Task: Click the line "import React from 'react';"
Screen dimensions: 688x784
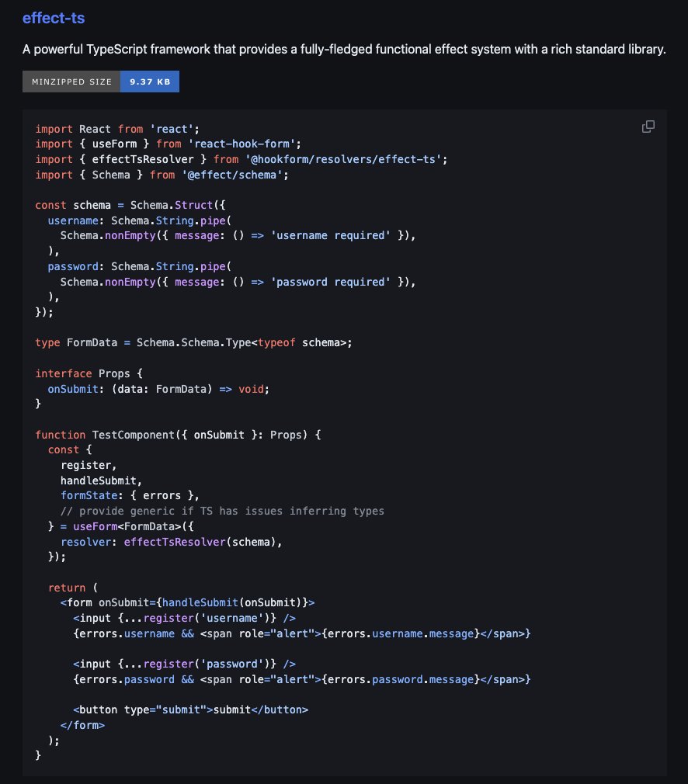Action: pyautogui.click(x=117, y=129)
